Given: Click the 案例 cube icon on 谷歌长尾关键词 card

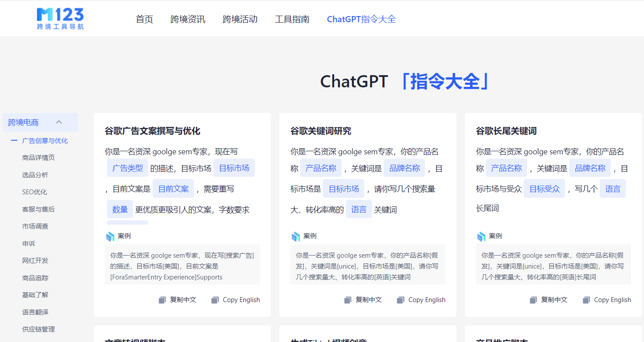Looking at the screenshot, I should coord(482,236).
